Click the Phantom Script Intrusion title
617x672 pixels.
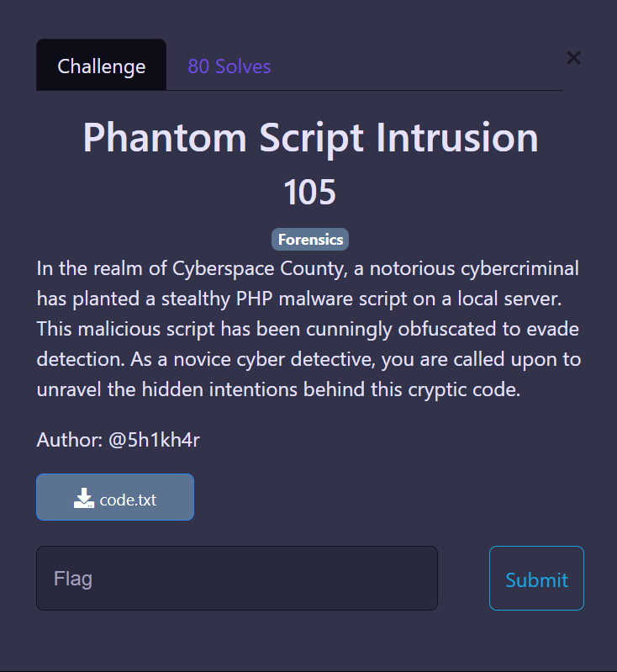click(x=310, y=137)
